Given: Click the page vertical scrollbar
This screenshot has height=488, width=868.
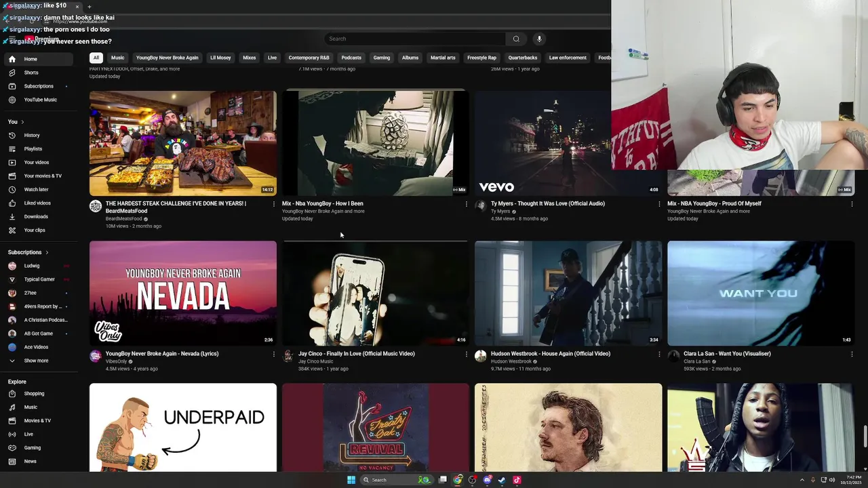Looking at the screenshot, I should click(x=865, y=437).
